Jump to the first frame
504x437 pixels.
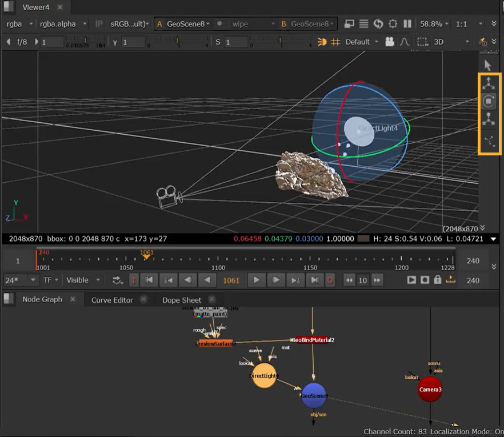(149, 280)
